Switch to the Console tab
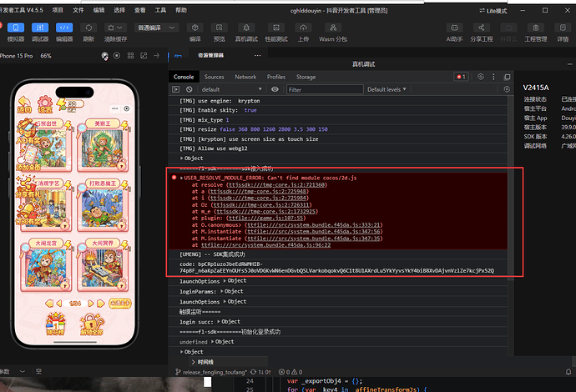This screenshot has height=392, width=576. click(184, 77)
